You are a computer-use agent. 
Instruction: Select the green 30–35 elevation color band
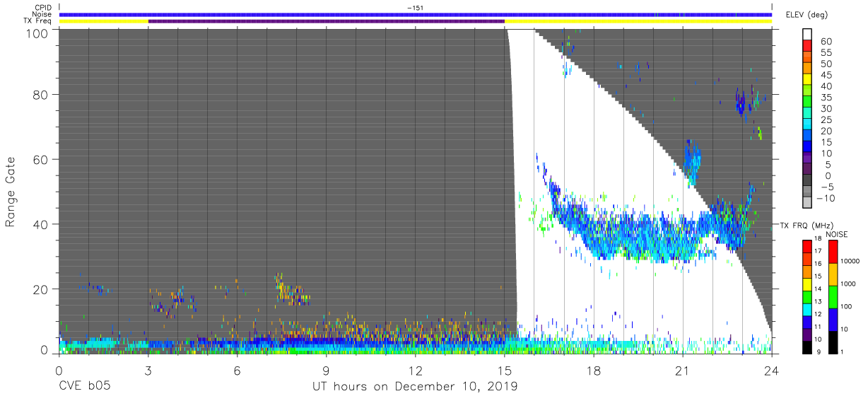point(808,103)
